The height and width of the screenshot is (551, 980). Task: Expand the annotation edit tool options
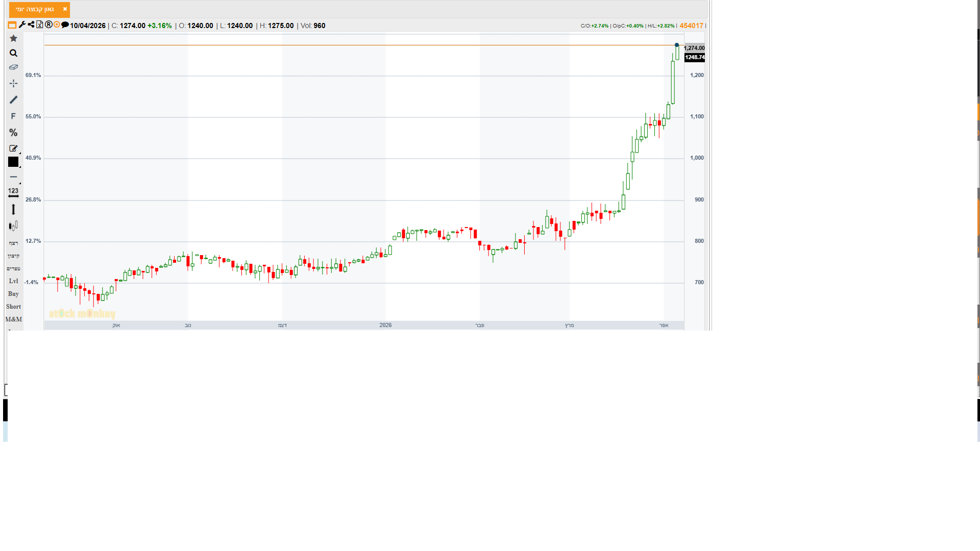pos(14,148)
